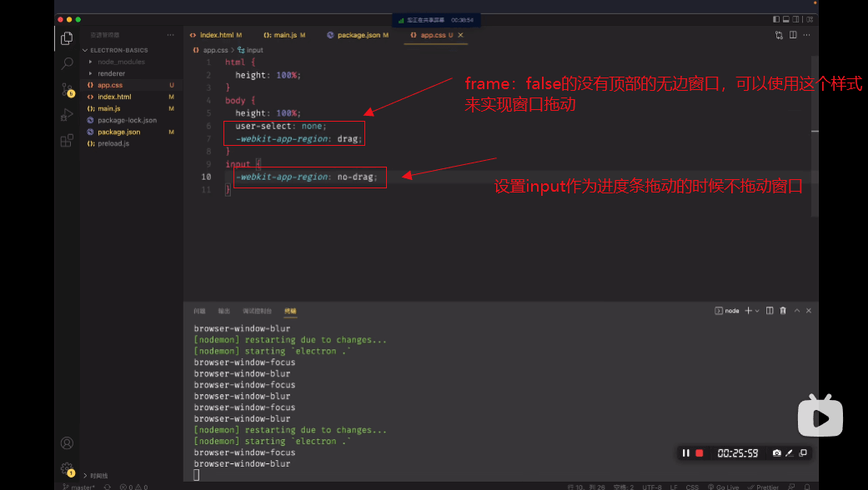
Task: Click the split editor right icon
Action: (x=793, y=35)
